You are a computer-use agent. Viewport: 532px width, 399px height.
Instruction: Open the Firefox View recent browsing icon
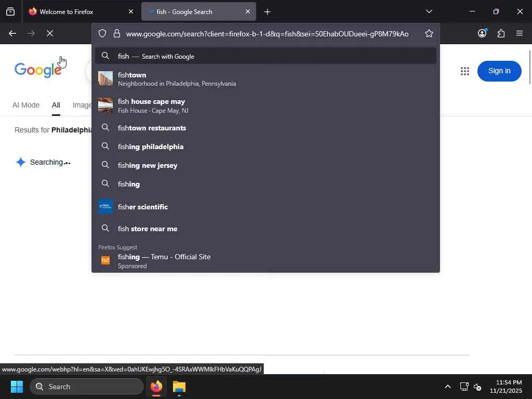(x=10, y=11)
